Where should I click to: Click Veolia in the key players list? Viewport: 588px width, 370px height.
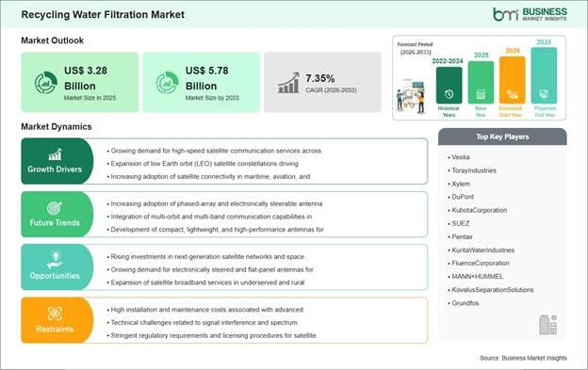pyautogui.click(x=461, y=157)
